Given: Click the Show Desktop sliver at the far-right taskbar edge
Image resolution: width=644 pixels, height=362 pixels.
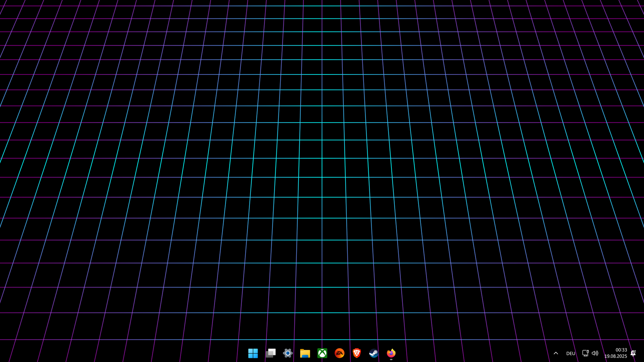Looking at the screenshot, I should coord(643,353).
